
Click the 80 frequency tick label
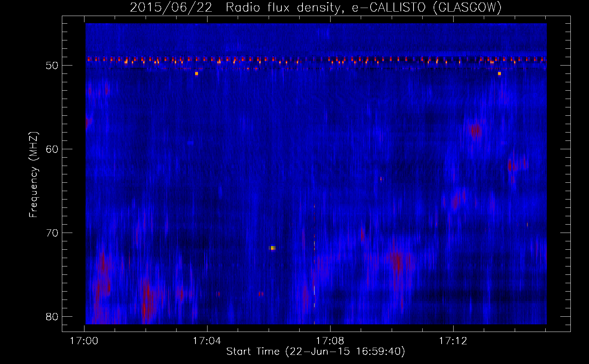click(x=52, y=317)
